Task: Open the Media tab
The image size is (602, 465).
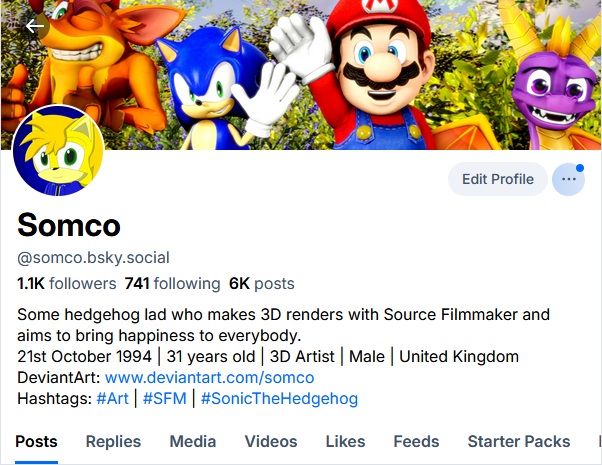Action: [x=193, y=441]
